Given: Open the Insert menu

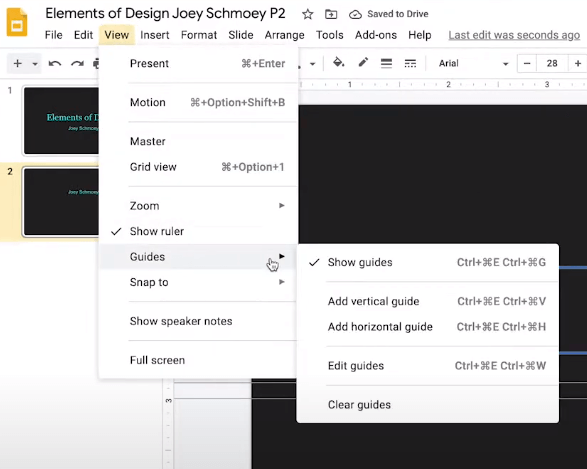Looking at the screenshot, I should coord(155,35).
